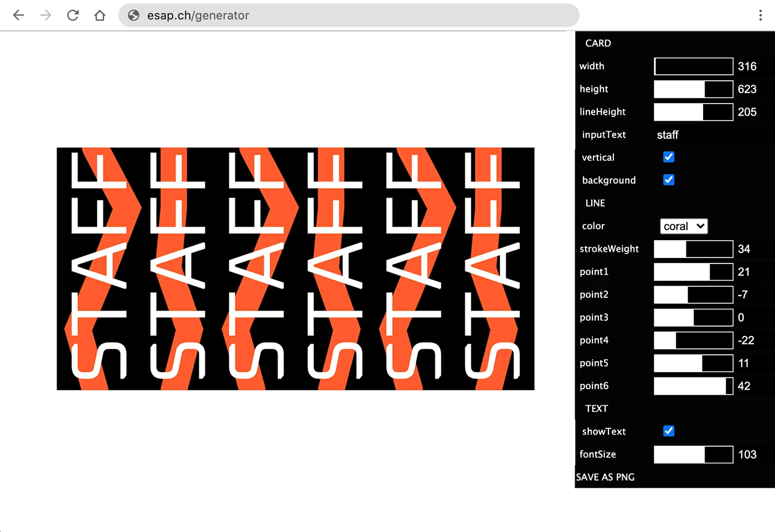The width and height of the screenshot is (775, 532).
Task: Click the inputText label
Action: (604, 135)
